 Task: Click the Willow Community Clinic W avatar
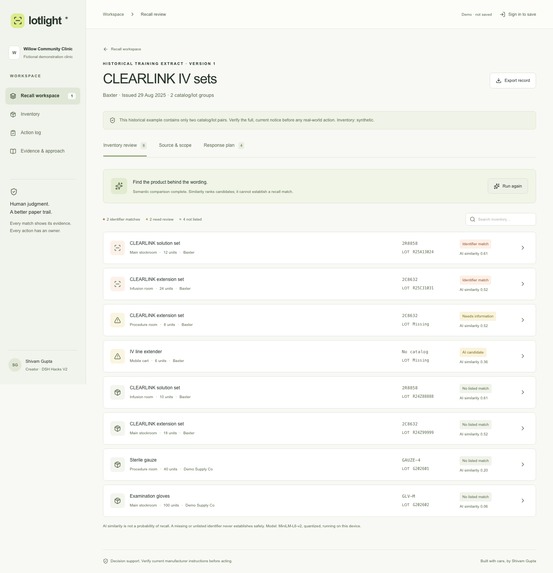(14, 53)
